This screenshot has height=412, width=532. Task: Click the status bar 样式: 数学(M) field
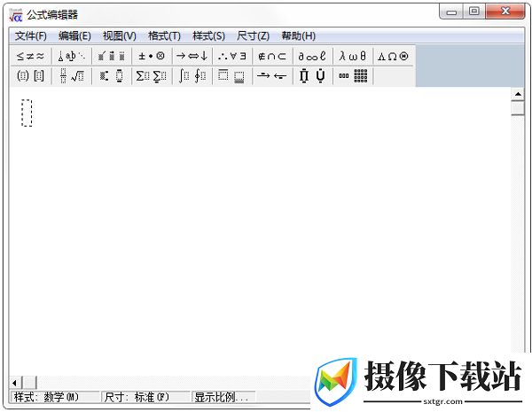[x=55, y=397]
